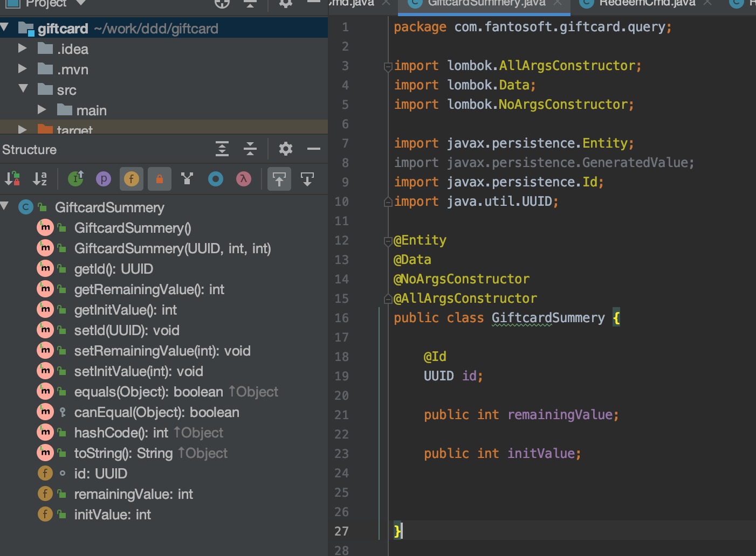Select equals(Object): boolean method

pyautogui.click(x=149, y=392)
